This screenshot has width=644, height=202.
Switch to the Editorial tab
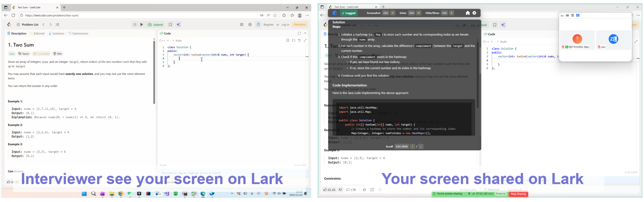37,33
